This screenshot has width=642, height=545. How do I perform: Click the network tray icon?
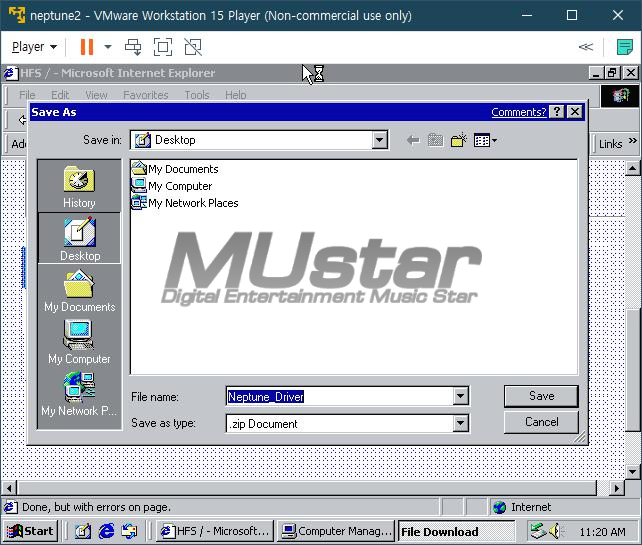click(x=537, y=531)
